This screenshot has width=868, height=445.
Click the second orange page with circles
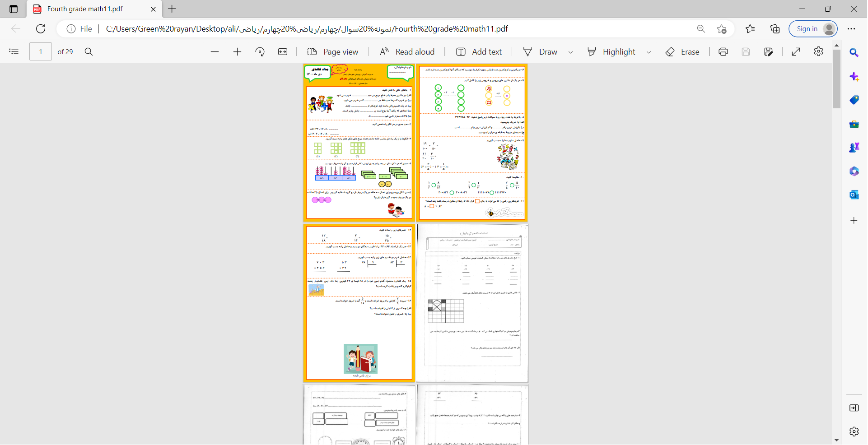[x=472, y=143]
